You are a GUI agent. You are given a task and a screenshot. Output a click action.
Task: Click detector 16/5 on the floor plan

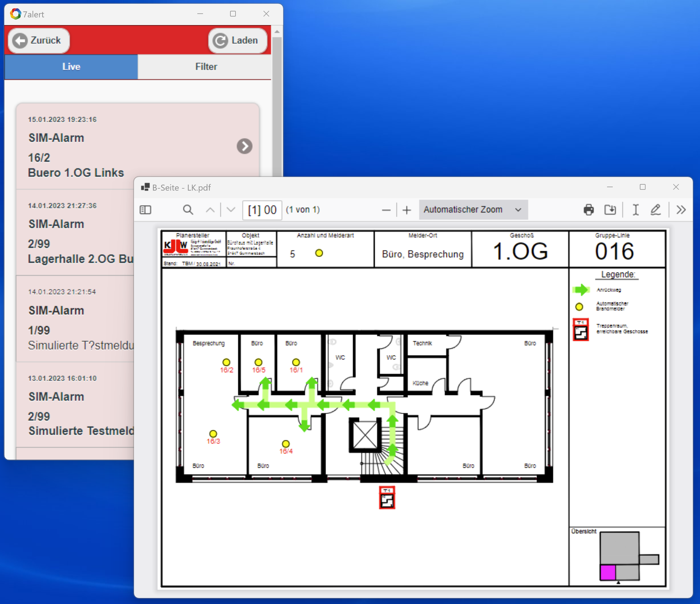tap(258, 362)
